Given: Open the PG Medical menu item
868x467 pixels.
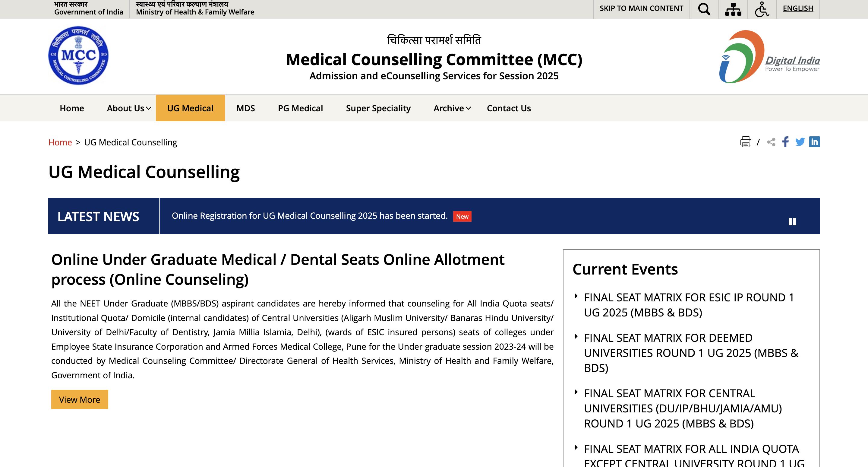Looking at the screenshot, I should [300, 108].
